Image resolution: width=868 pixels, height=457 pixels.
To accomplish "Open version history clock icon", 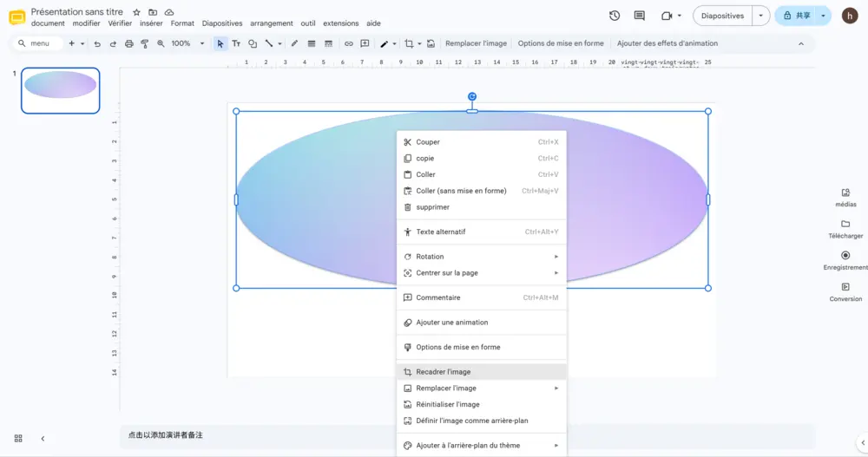I will tap(615, 16).
